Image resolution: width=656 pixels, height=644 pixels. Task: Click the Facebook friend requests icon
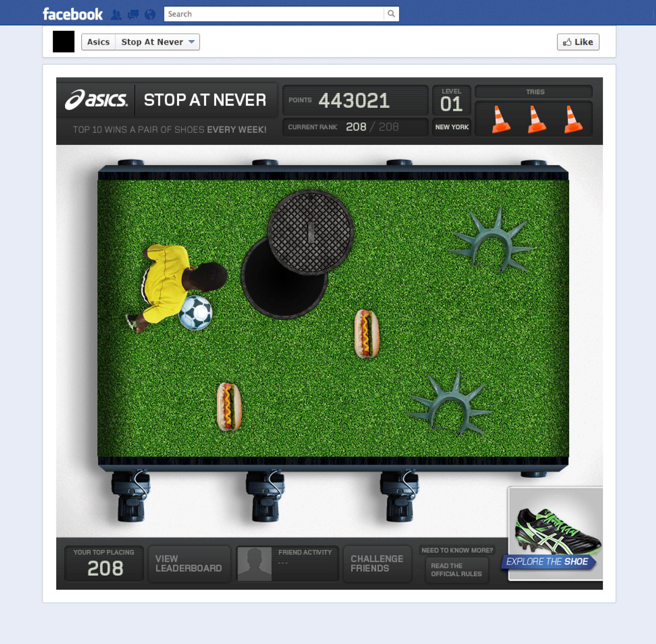point(116,14)
